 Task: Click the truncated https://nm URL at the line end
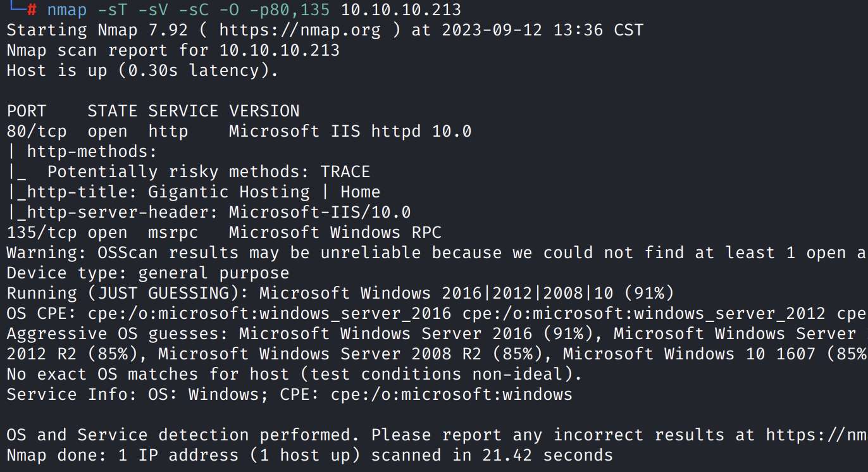pyautogui.click(x=816, y=435)
